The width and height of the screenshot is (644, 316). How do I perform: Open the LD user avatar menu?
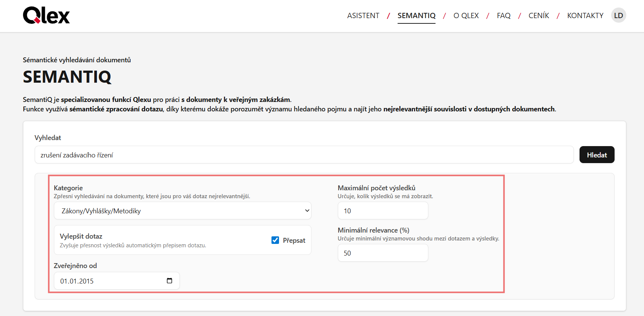(x=618, y=15)
